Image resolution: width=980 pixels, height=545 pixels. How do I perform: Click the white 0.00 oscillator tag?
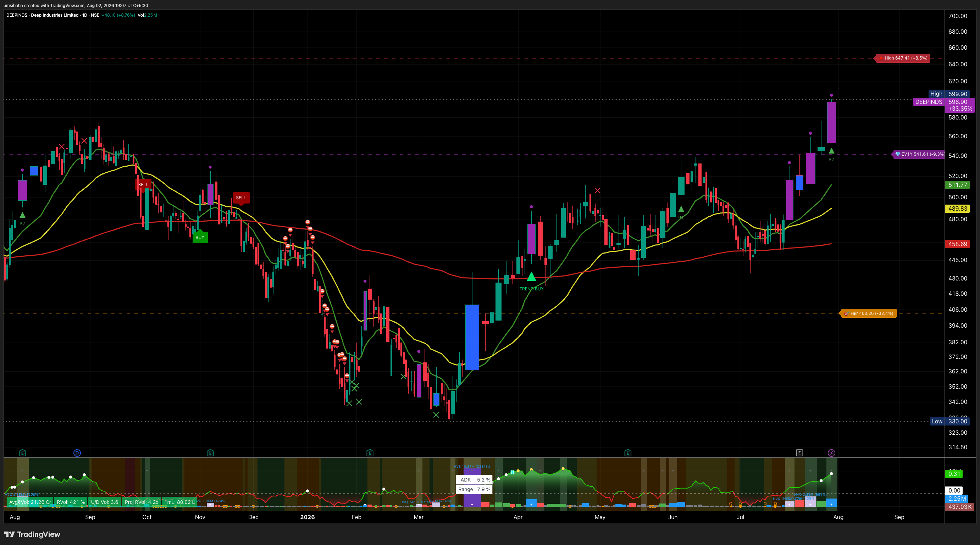point(954,491)
